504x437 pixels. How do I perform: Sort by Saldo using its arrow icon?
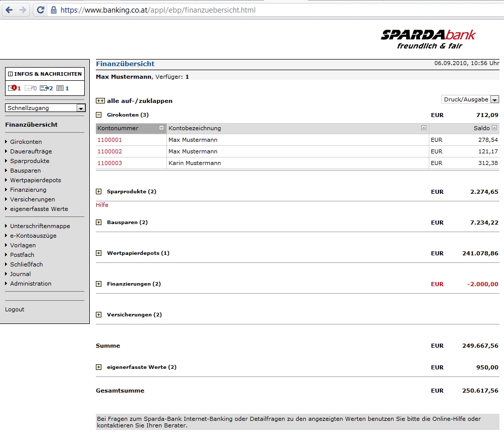tap(494, 128)
